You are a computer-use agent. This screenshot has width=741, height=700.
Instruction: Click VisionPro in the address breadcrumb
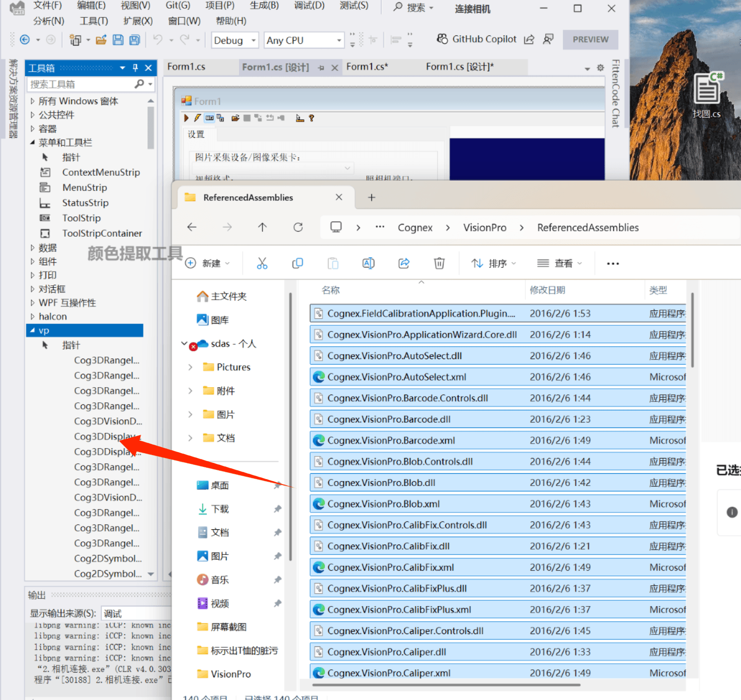pyautogui.click(x=485, y=227)
